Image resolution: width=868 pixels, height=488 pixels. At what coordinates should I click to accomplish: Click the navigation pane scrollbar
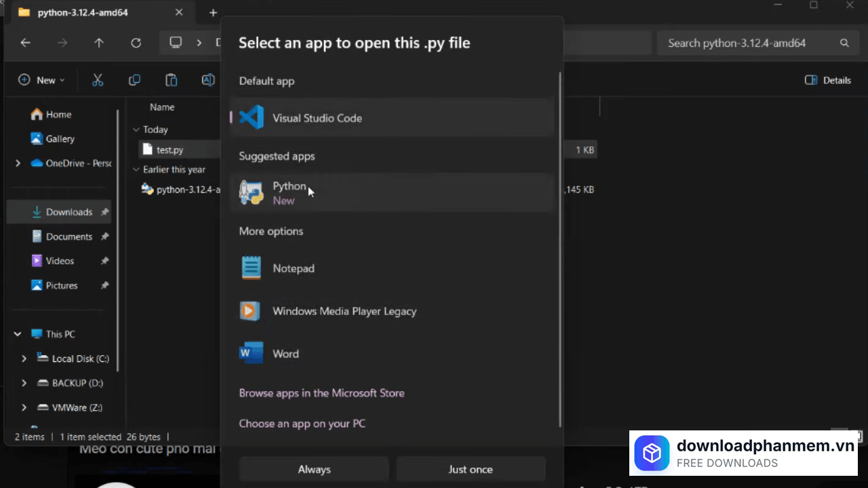[x=118, y=241]
